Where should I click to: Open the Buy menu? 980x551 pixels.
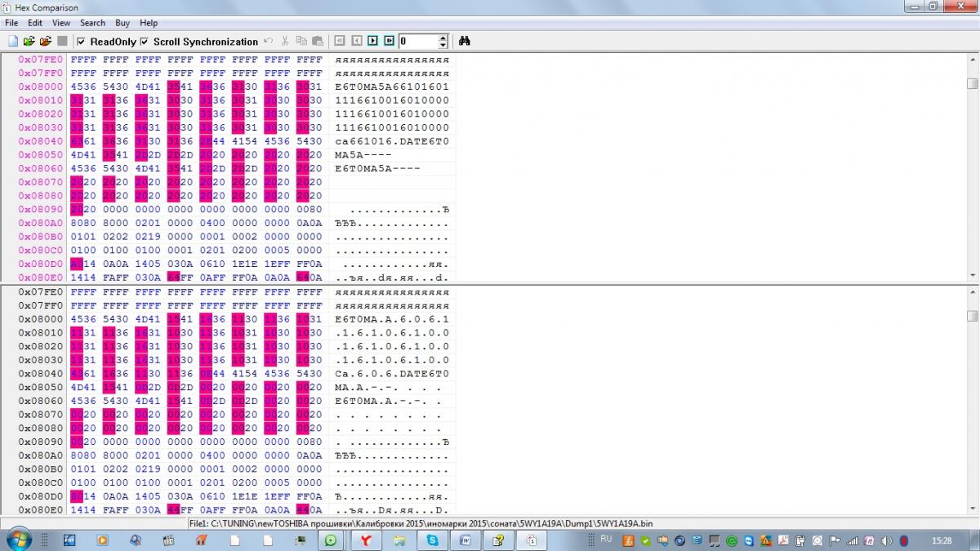click(122, 23)
